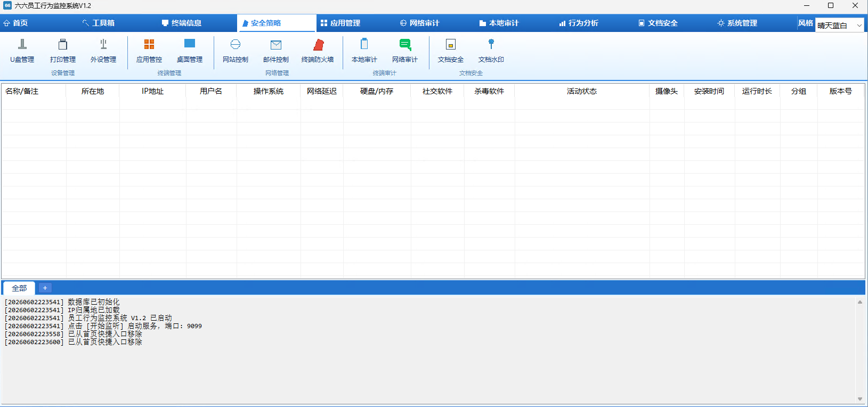Sort by IP地址 column header
The width and height of the screenshot is (868, 407).
[152, 91]
